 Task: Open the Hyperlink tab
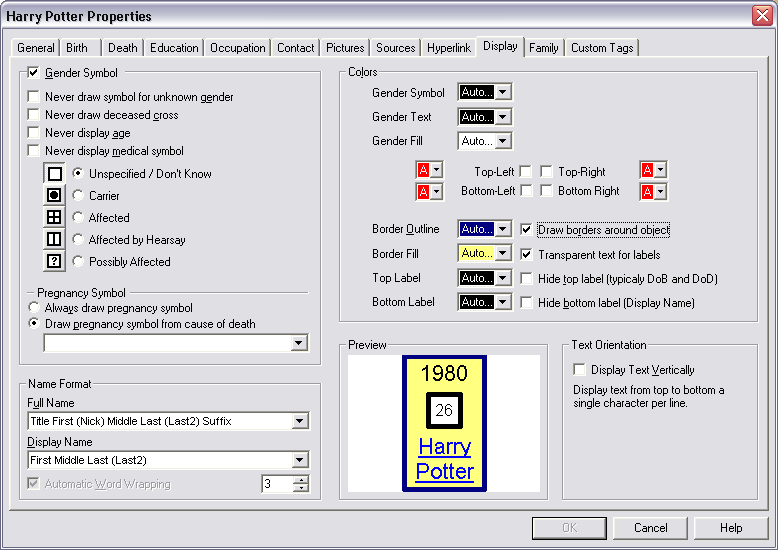449,48
